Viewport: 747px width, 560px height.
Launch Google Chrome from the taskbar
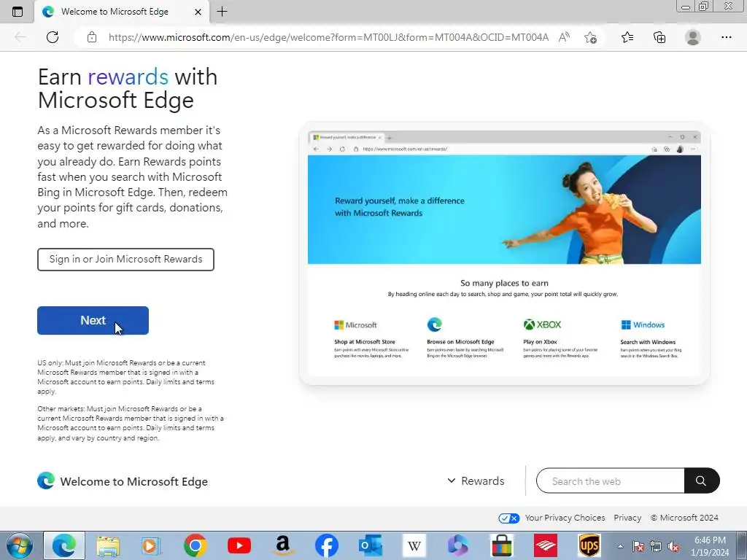(x=195, y=545)
